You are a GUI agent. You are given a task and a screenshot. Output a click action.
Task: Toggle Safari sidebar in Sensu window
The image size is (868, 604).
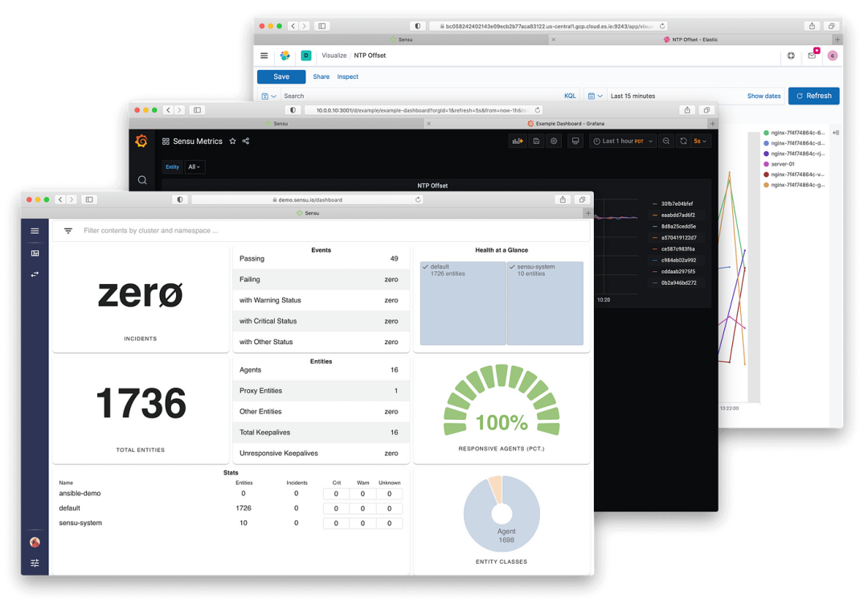pyautogui.click(x=89, y=199)
